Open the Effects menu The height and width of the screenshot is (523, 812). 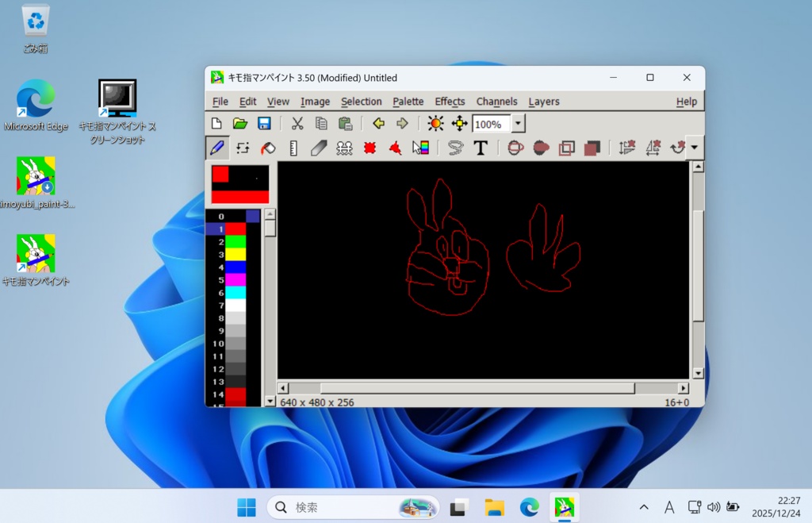click(x=450, y=102)
